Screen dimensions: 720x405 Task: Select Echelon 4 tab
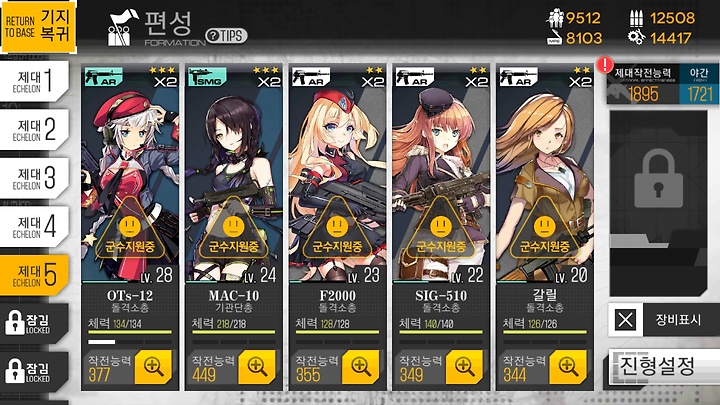pos(35,226)
